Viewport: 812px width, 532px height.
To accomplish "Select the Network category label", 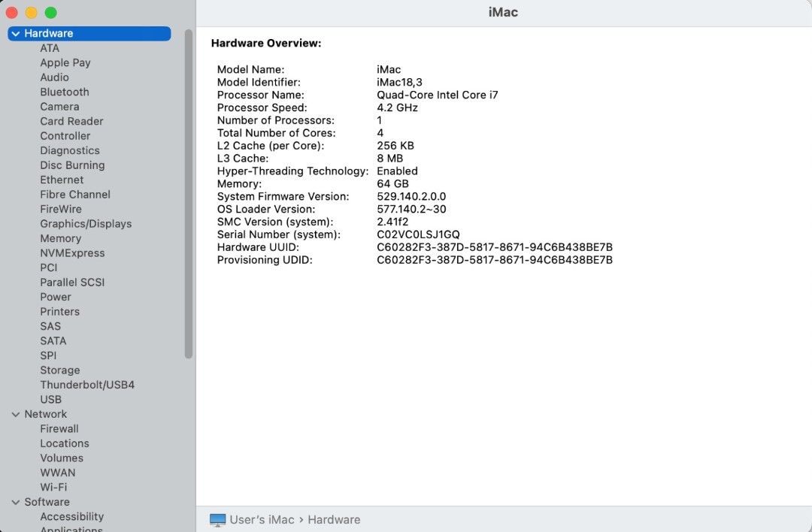I will (46, 414).
